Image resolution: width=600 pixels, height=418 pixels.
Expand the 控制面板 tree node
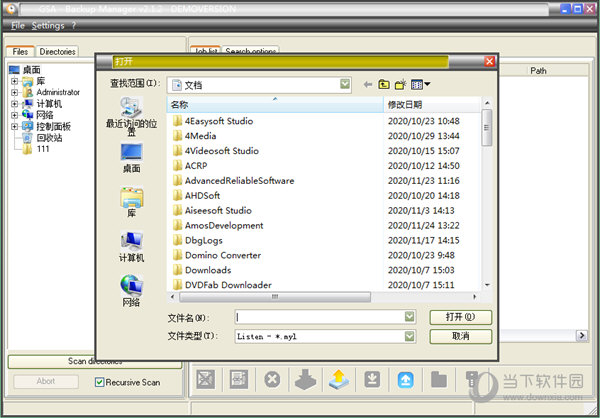click(14, 127)
